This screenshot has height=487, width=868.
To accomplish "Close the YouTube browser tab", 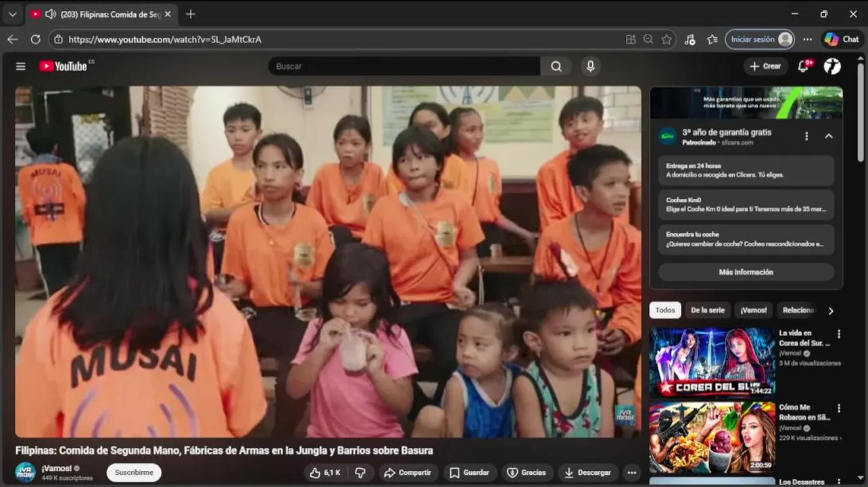I will 168,14.
